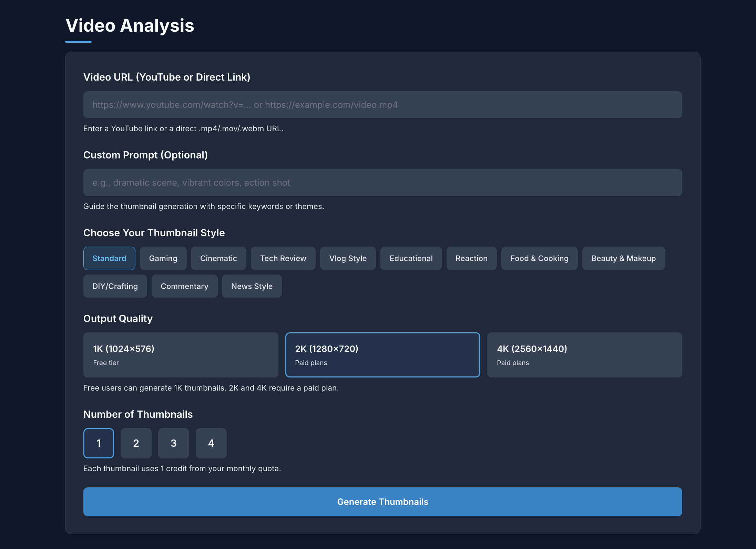Screen dimensions: 756x549
Task: Set number of thumbnails to 4
Action: point(211,443)
